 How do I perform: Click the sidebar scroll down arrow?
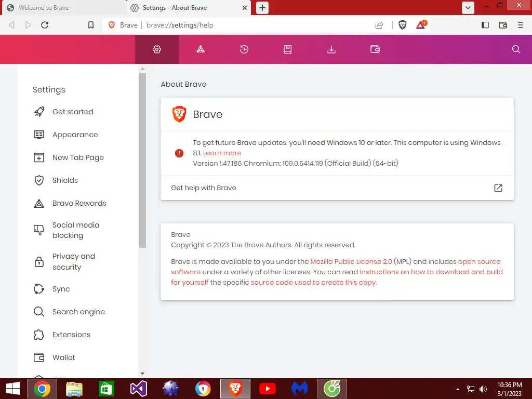142,374
